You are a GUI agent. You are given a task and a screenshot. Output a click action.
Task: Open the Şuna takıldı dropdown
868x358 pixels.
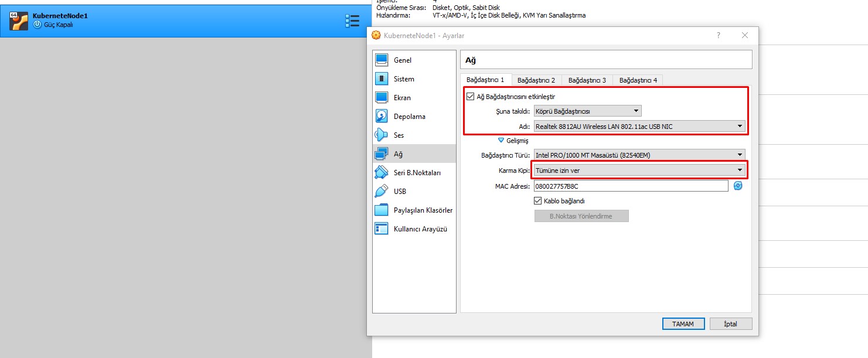click(x=587, y=111)
